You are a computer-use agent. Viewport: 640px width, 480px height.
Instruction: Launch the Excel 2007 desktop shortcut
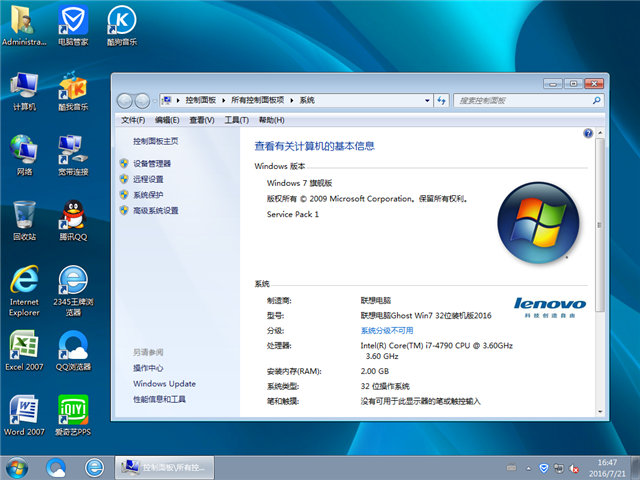click(24, 346)
